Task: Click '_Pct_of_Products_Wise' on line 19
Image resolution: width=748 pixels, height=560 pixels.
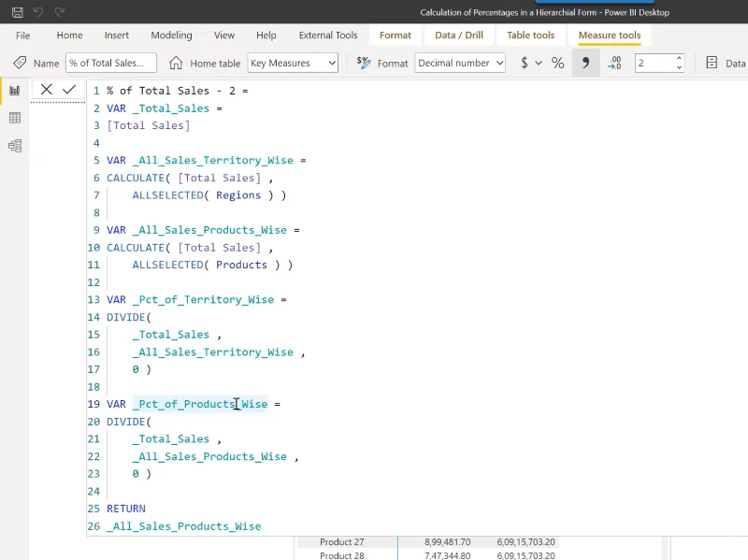Action: 200,404
